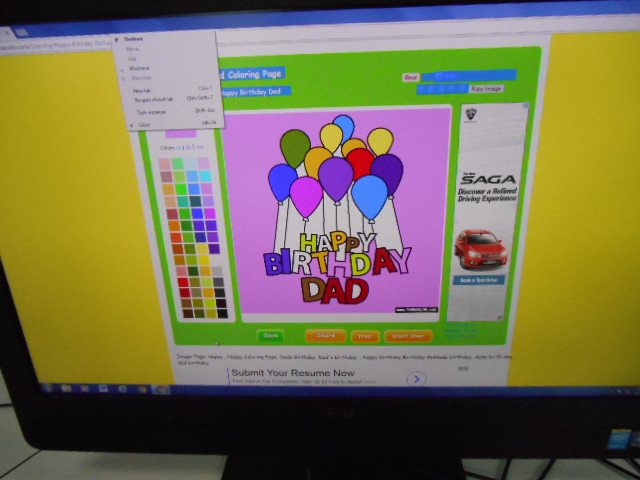Click the Windows Start button on taskbar

(45, 387)
